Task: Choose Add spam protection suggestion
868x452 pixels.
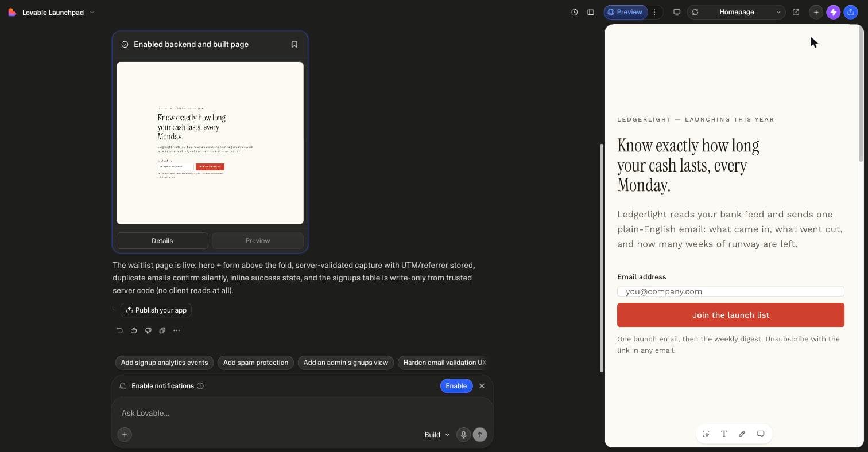Action: [255, 363]
